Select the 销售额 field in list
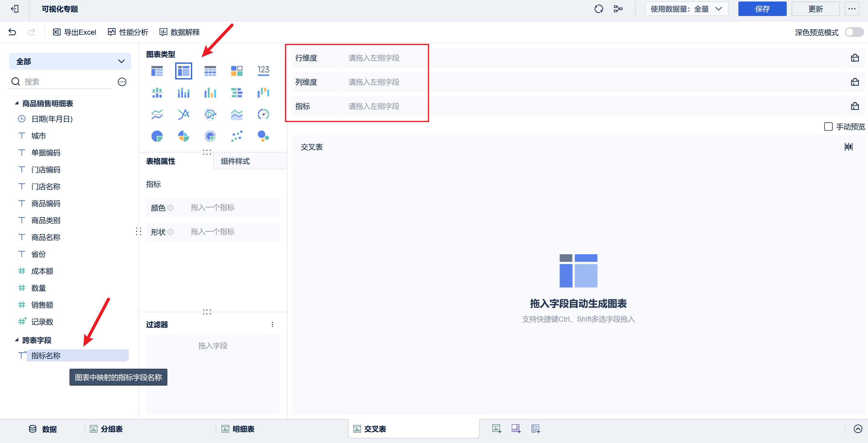868x443 pixels. (x=42, y=305)
